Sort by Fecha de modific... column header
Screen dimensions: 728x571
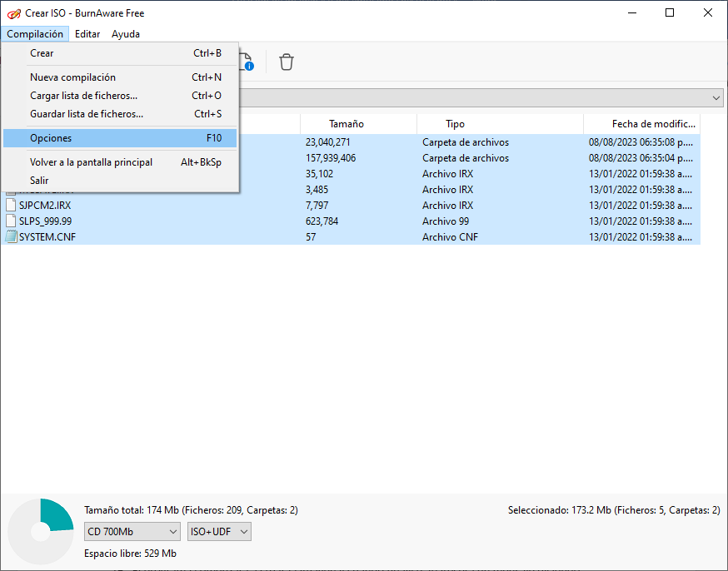(641, 124)
